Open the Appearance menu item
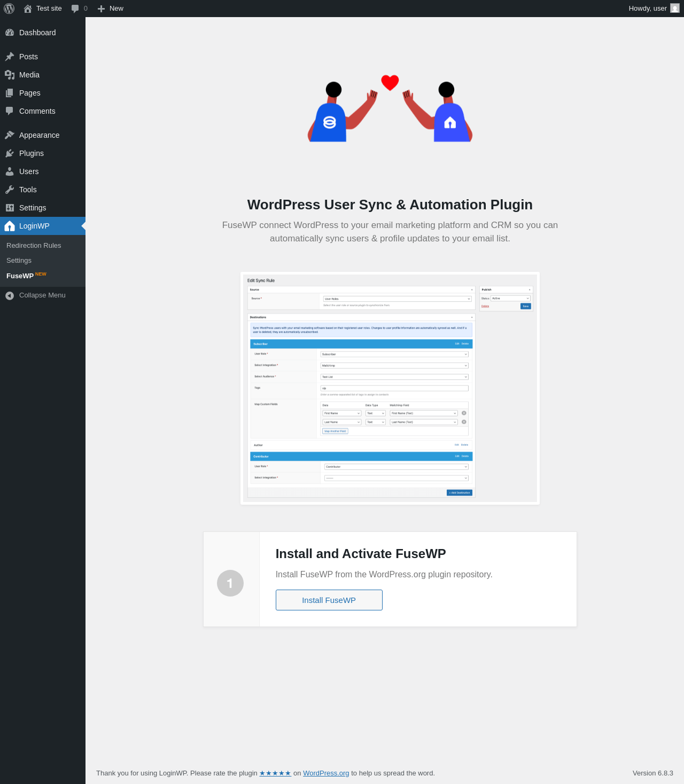 43,135
